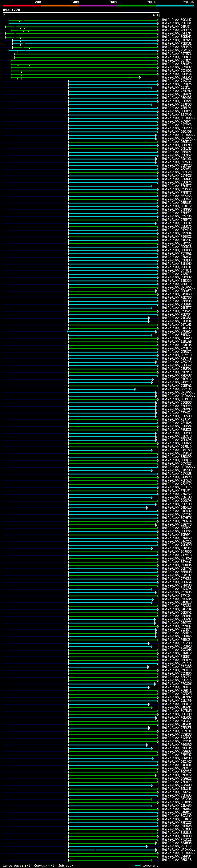The width and height of the screenshot is (197, 868).
Task: Click the white query length bar
Action: 81,13
